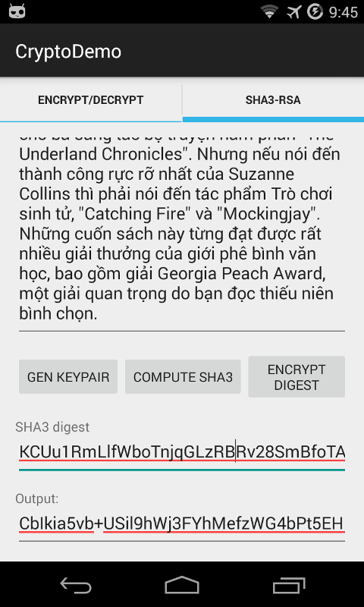Select the SHA3-RSA tab

tap(273, 100)
